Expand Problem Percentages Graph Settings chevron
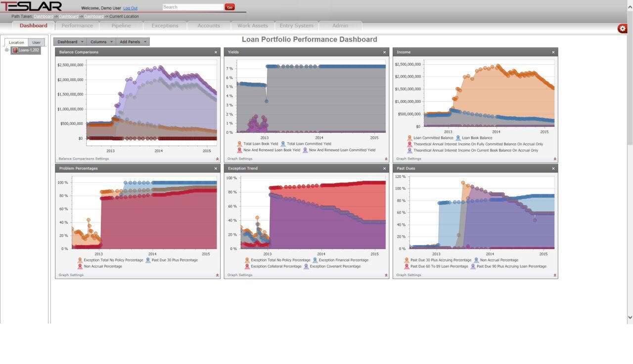Image resolution: width=633 pixels, height=364 pixels. point(217,275)
